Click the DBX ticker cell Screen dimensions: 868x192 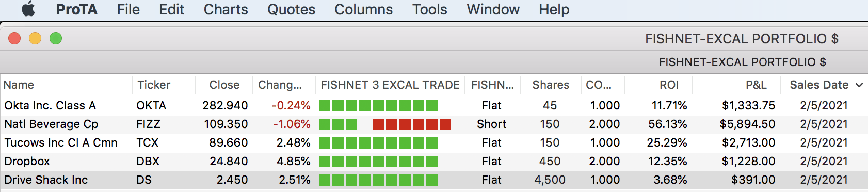click(148, 161)
